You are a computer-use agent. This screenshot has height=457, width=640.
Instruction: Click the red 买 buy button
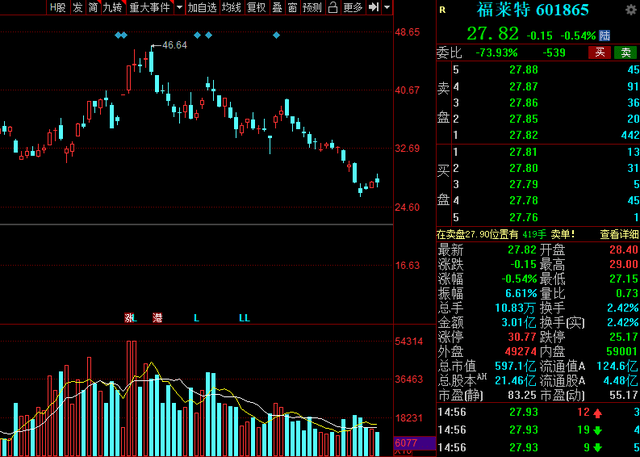(600, 52)
